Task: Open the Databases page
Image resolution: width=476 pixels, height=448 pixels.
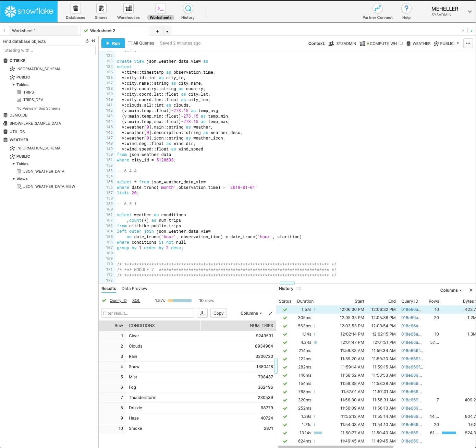Action: pos(75,12)
